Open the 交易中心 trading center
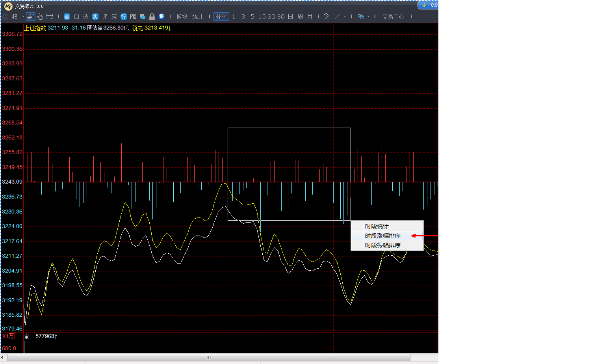 point(393,17)
